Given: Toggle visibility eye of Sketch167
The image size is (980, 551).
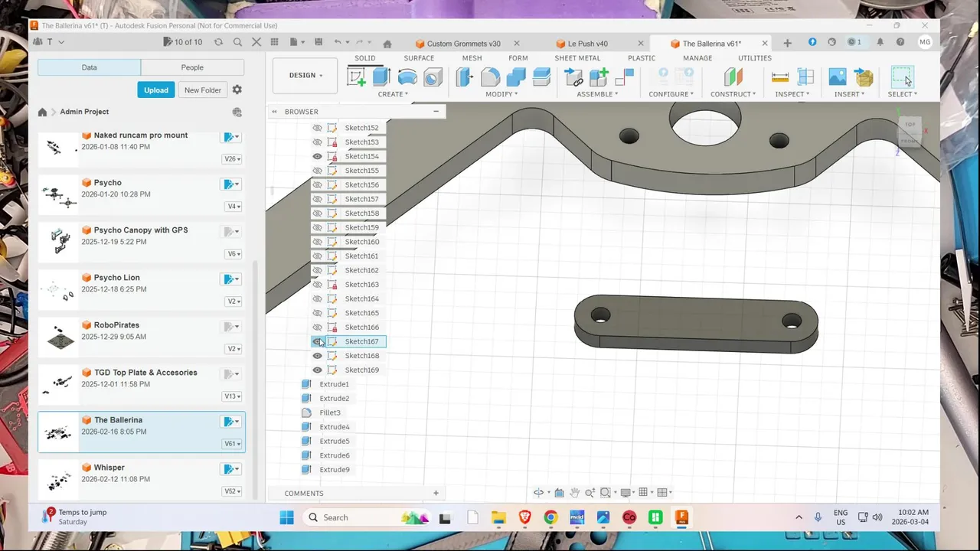Looking at the screenshot, I should (x=317, y=341).
